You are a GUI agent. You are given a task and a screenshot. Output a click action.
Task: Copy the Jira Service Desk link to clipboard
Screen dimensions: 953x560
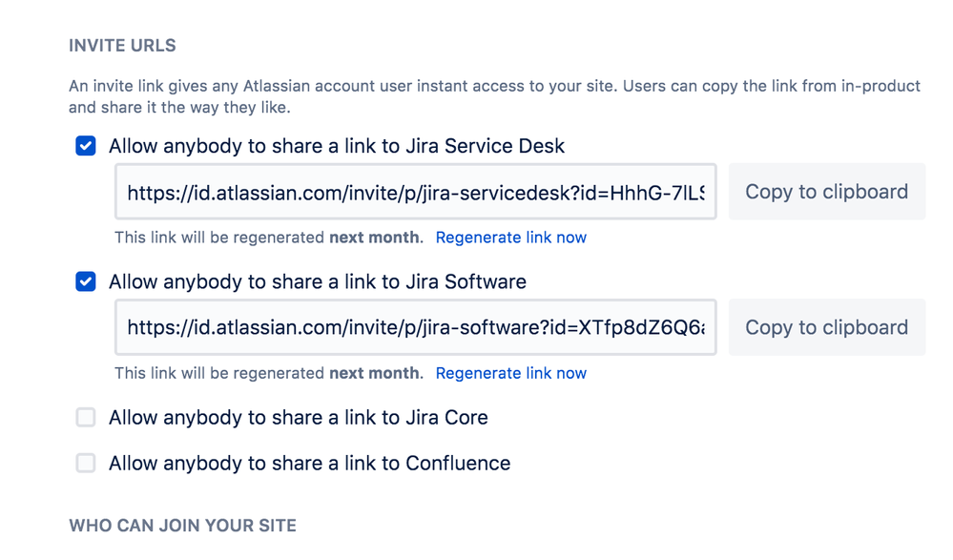[x=826, y=192]
